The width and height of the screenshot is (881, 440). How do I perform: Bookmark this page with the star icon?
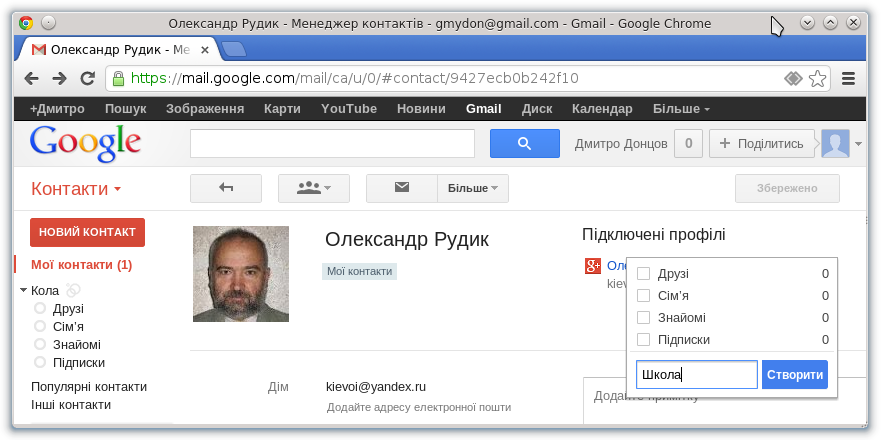pyautogui.click(x=818, y=78)
